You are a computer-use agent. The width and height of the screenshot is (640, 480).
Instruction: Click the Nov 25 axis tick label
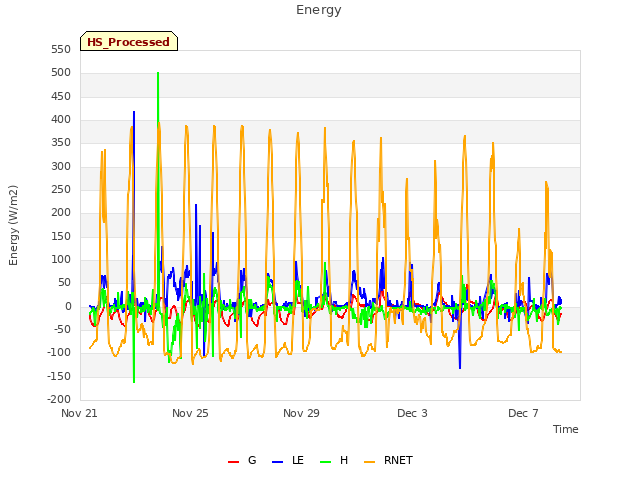pyautogui.click(x=190, y=413)
